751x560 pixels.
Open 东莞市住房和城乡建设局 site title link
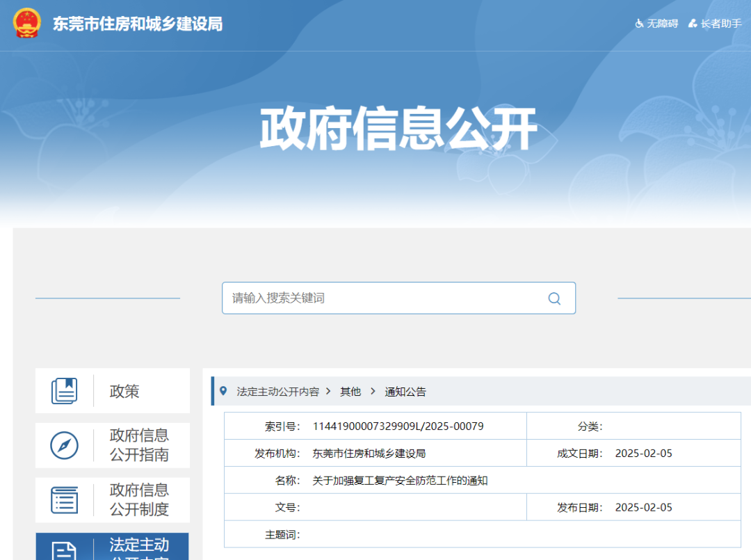[138, 24]
